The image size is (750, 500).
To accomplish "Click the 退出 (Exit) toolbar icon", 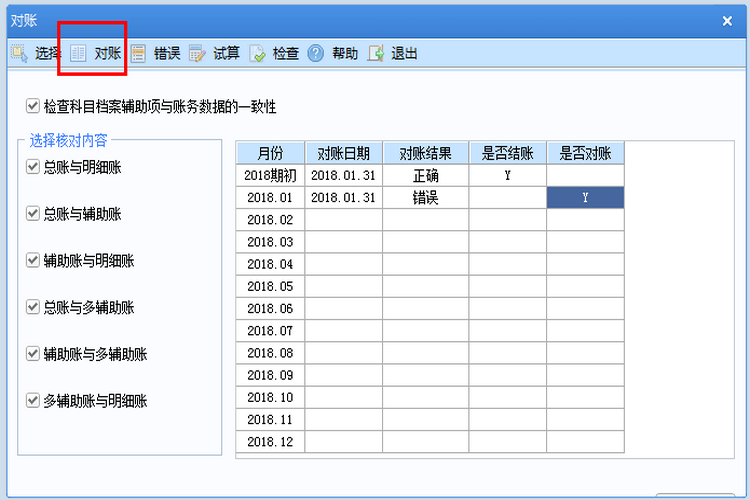I will coord(376,53).
